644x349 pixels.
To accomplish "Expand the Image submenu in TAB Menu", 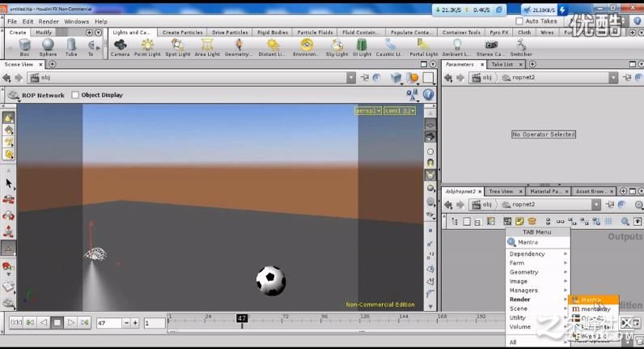I will 538,281.
